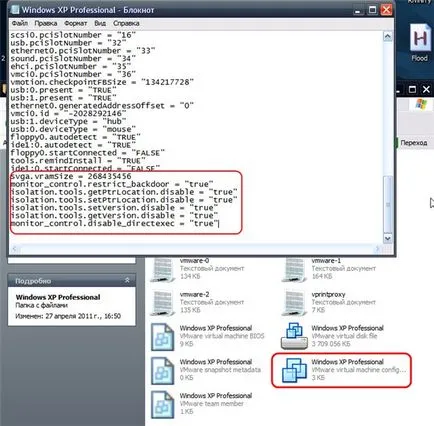The width and height of the screenshot is (434, 426).
Task: Open the Вид menu
Action: (x=100, y=23)
